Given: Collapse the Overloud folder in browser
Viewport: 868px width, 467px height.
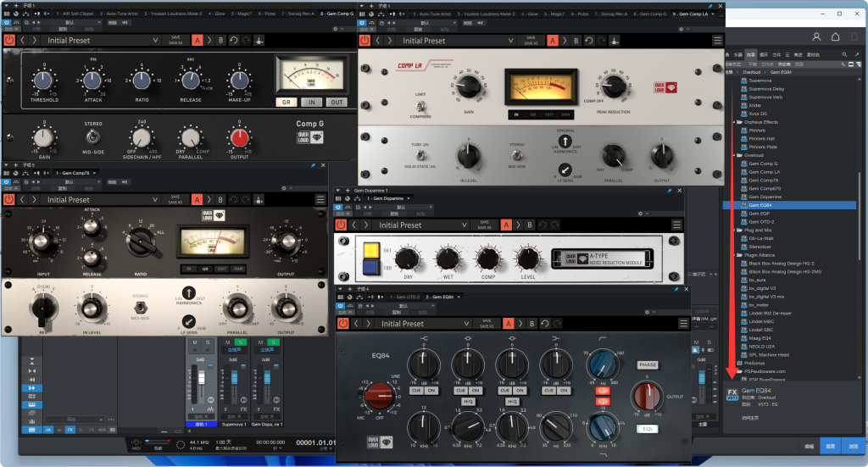Looking at the screenshot, I should pyautogui.click(x=733, y=155).
